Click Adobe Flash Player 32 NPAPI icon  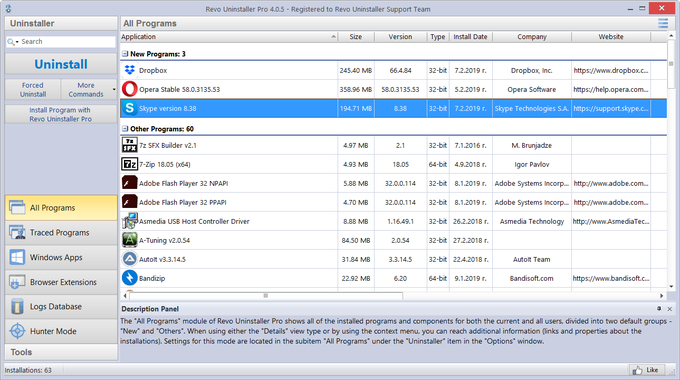coord(129,183)
